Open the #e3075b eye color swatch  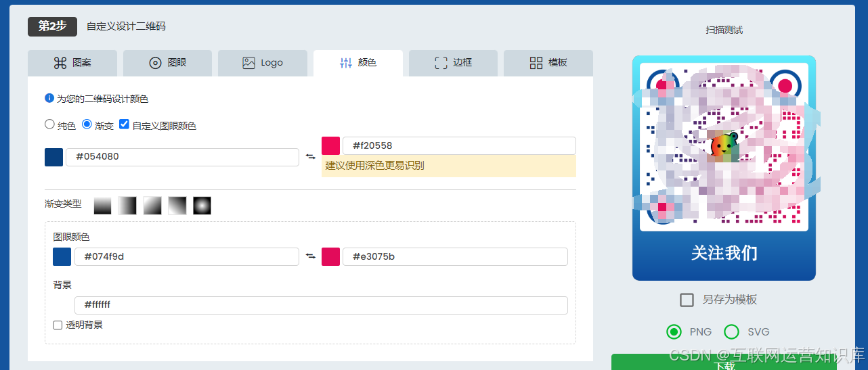[330, 256]
